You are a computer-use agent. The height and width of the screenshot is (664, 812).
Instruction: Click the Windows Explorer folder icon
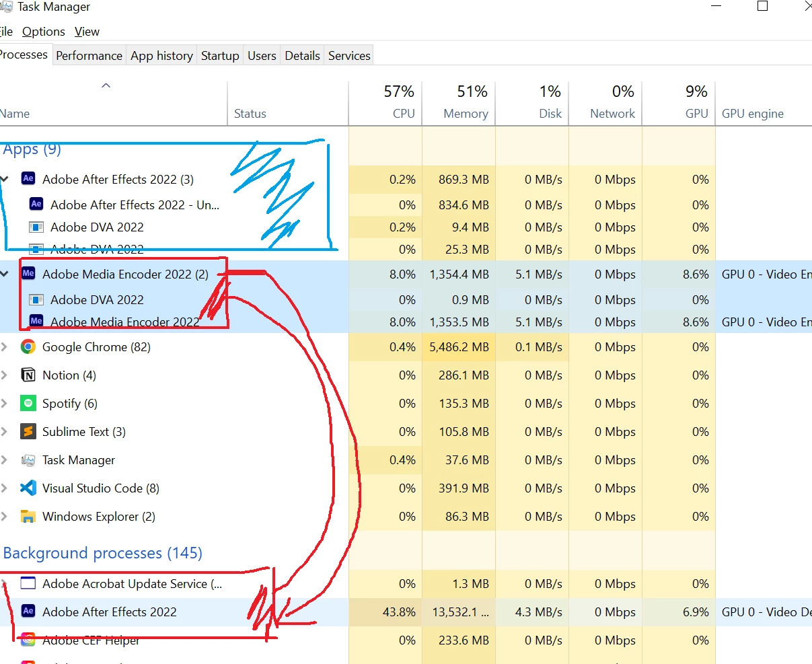coord(28,517)
